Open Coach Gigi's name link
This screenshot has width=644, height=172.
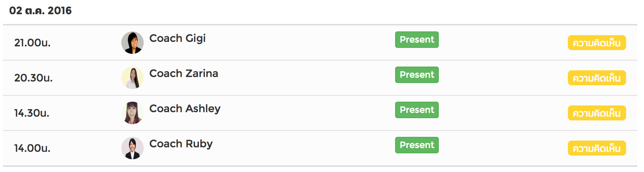coord(178,39)
